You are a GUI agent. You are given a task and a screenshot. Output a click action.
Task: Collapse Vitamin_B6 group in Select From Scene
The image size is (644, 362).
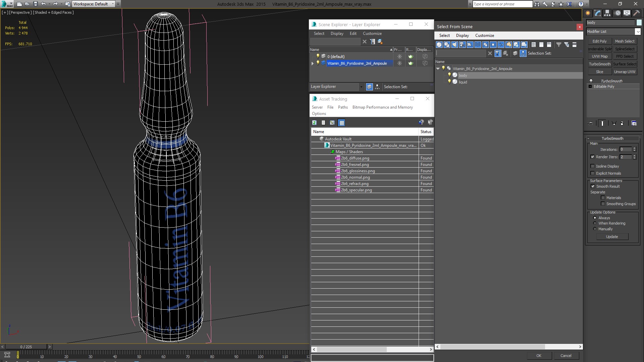pyautogui.click(x=438, y=69)
